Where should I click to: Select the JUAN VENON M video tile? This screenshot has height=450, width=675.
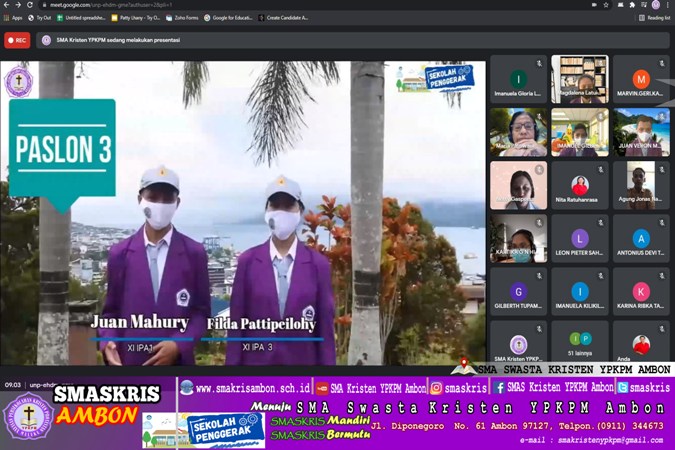pyautogui.click(x=641, y=132)
